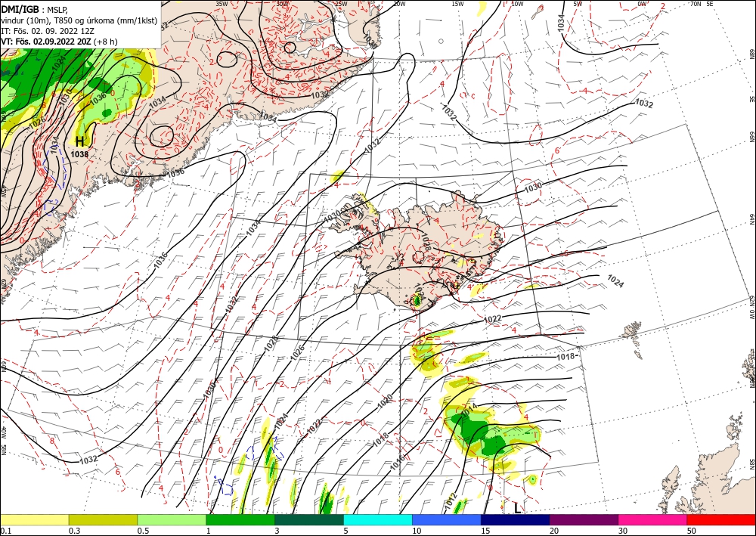Pick the cyan 5–10 legend band
Image resolution: width=756 pixels, height=536 pixels.
[x=378, y=519]
